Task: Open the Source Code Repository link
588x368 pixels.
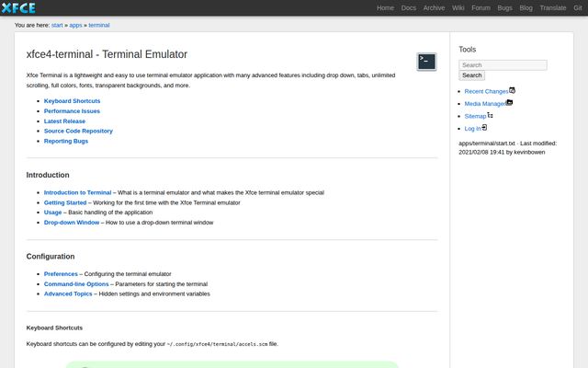Action: pyautogui.click(x=78, y=131)
